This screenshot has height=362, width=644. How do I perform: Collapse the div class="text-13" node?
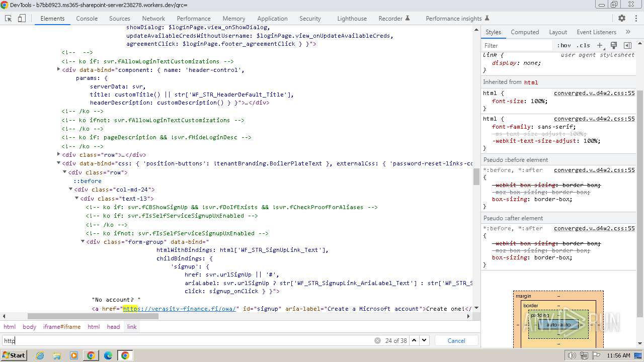pos(76,198)
